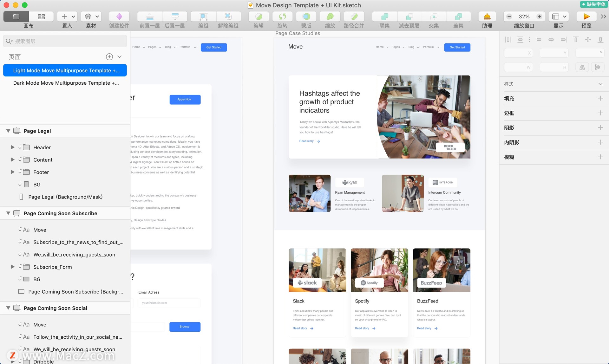609x364 pixels.
Task: Select the Rotate (旋转) tool
Action: coord(282,16)
